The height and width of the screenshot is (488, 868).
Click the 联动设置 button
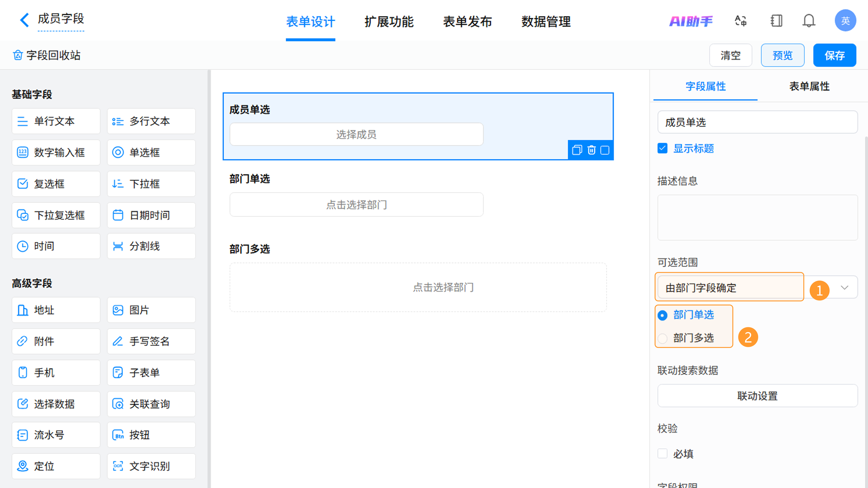[757, 396]
